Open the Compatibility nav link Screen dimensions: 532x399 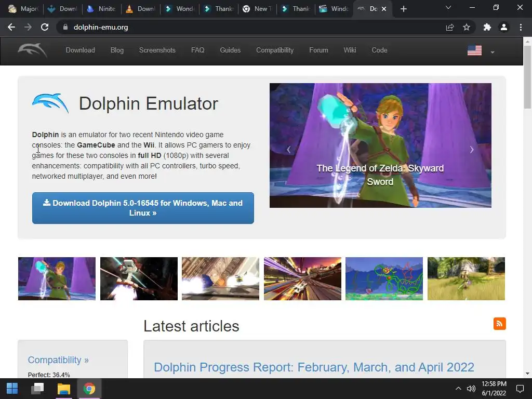[275, 50]
